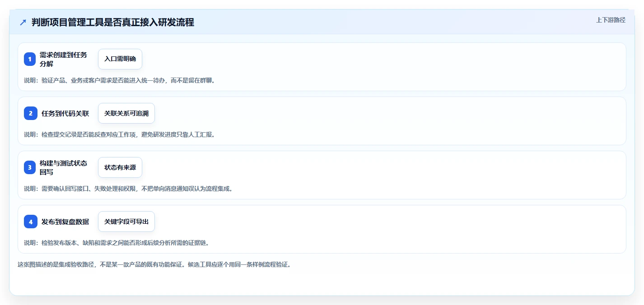Click step number 4 badge
Viewport: 644px width, 305px height.
click(x=31, y=222)
